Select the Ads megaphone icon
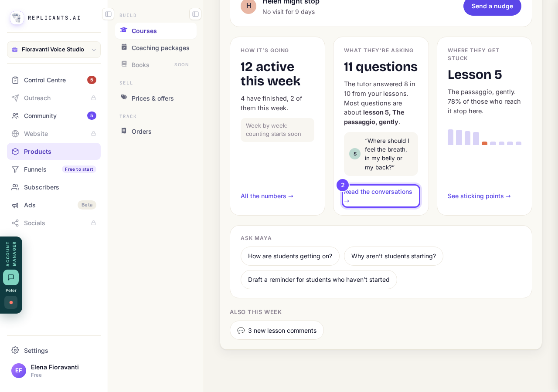558x392 pixels. [x=15, y=205]
